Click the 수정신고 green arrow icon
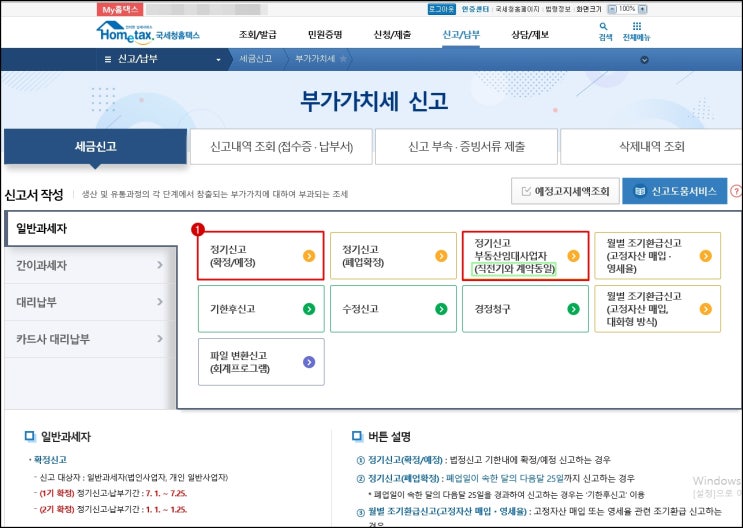 pos(441,309)
